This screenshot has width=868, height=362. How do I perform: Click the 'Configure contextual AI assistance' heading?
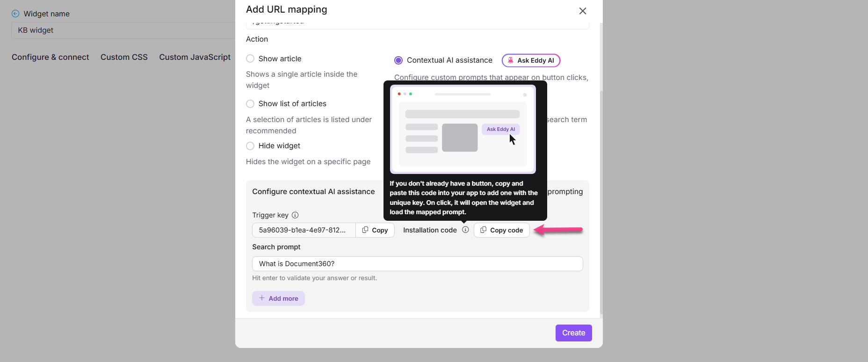(x=313, y=192)
